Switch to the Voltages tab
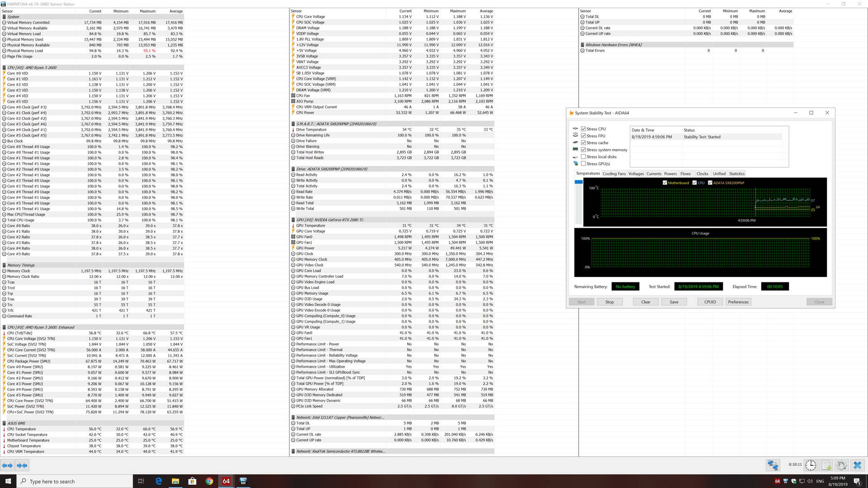The width and height of the screenshot is (868, 488). click(x=636, y=174)
